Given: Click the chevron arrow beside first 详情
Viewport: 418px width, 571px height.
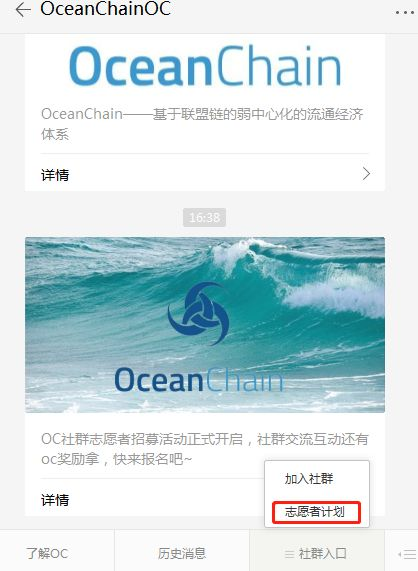Looking at the screenshot, I should (367, 174).
